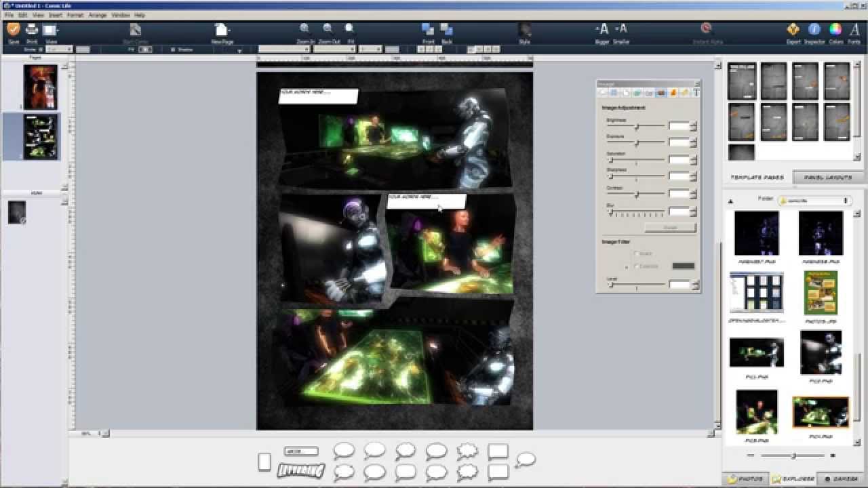This screenshot has width=868, height=488.
Task: Click the Save icon in the toolbar
Action: (x=14, y=30)
